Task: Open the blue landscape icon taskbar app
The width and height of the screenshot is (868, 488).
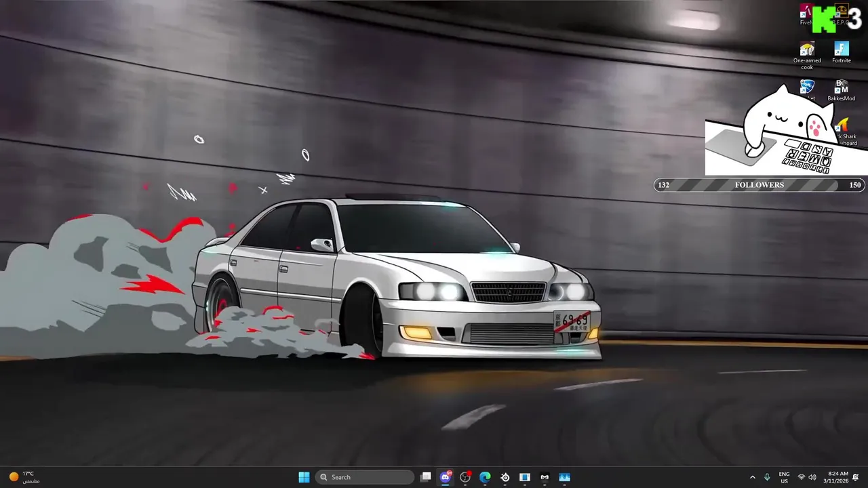Action: (x=564, y=477)
